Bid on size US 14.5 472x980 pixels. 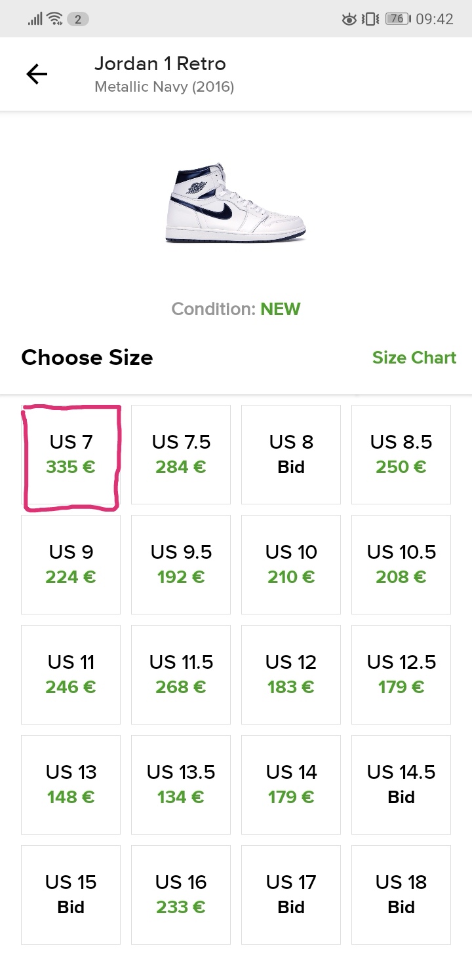click(401, 785)
